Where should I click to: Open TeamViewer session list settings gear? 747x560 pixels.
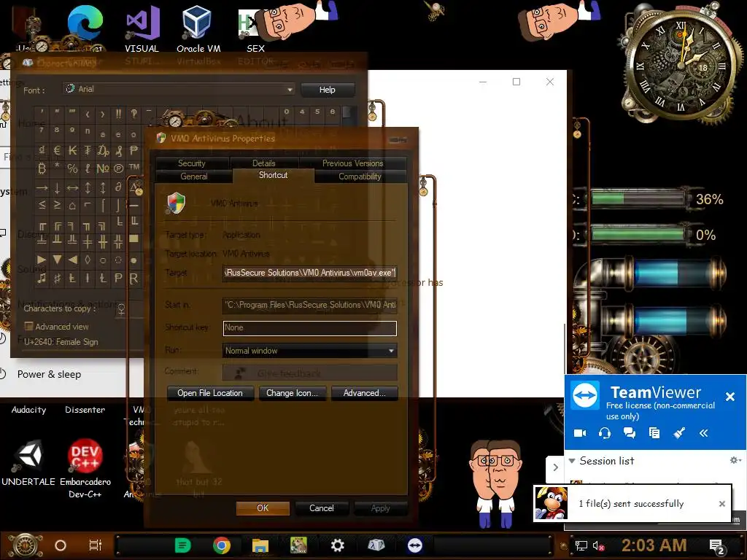735,460
